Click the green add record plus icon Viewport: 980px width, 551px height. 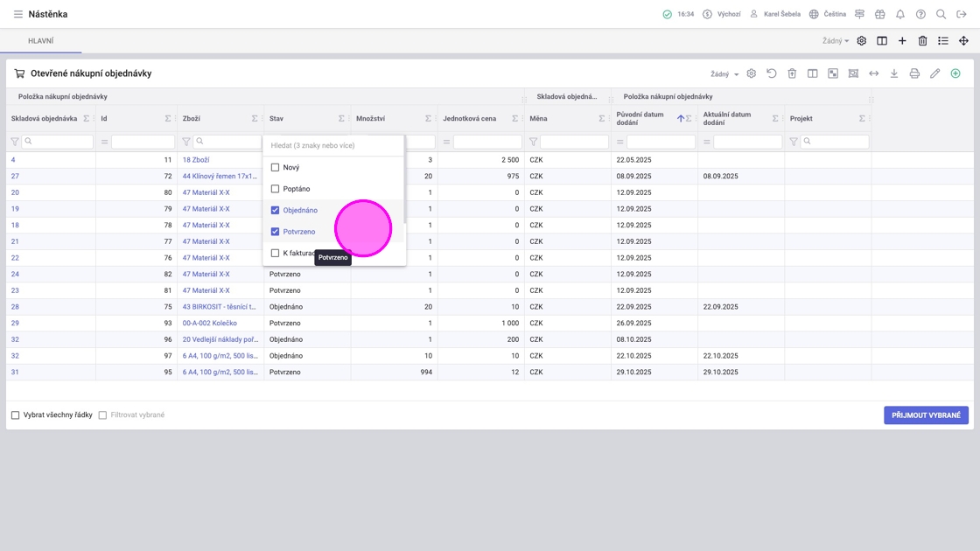[955, 73]
